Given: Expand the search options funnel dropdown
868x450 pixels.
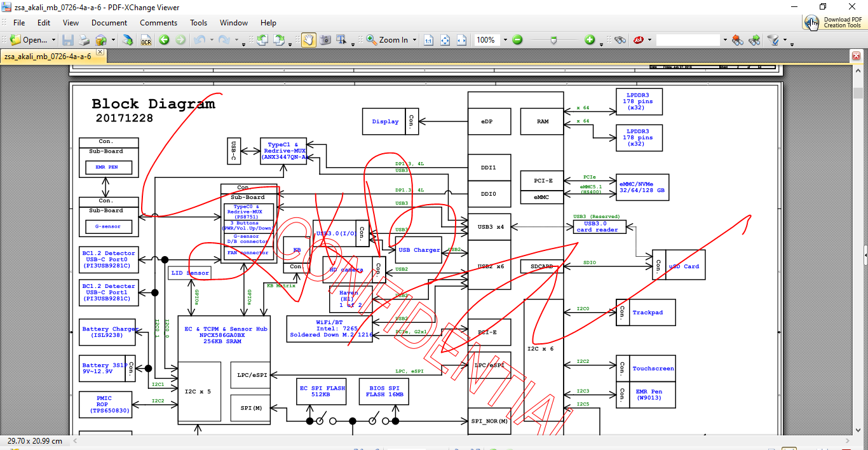Looking at the screenshot, I should 785,40.
